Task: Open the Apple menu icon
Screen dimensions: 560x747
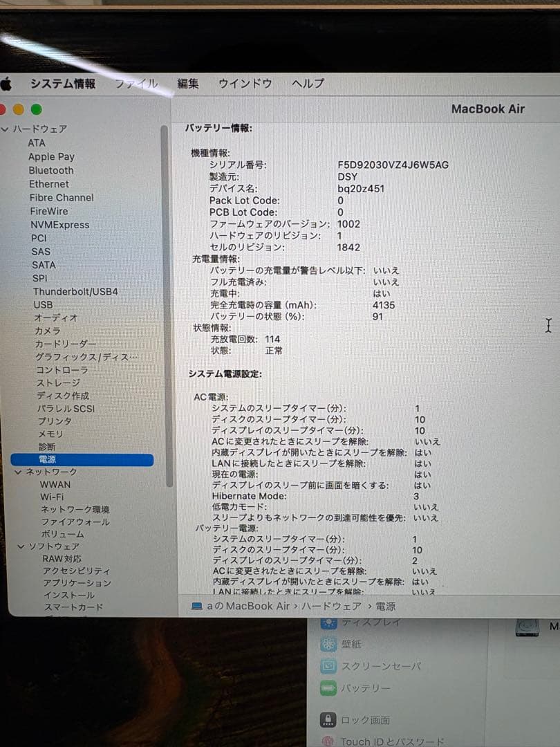Action: click(7, 83)
